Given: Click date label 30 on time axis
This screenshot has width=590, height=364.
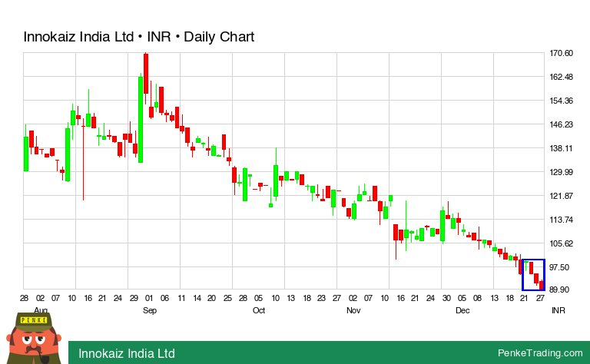Looking at the screenshot, I should 446,298.
